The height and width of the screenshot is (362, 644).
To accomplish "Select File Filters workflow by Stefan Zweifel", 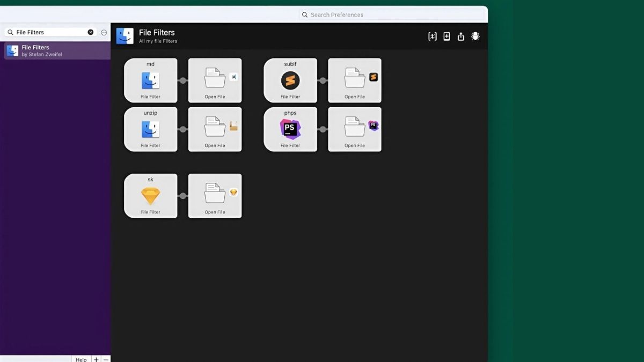I will [x=57, y=51].
